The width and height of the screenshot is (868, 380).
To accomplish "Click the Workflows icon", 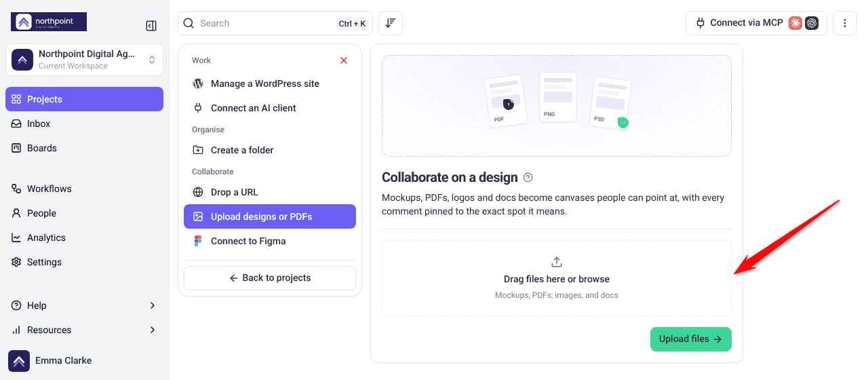I will [x=16, y=189].
